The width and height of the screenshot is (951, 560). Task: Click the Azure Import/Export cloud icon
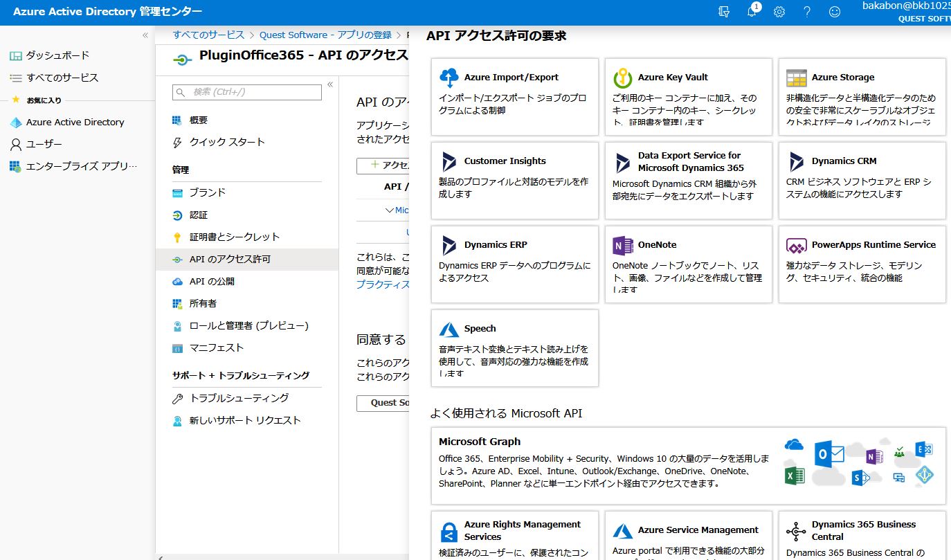tap(449, 78)
